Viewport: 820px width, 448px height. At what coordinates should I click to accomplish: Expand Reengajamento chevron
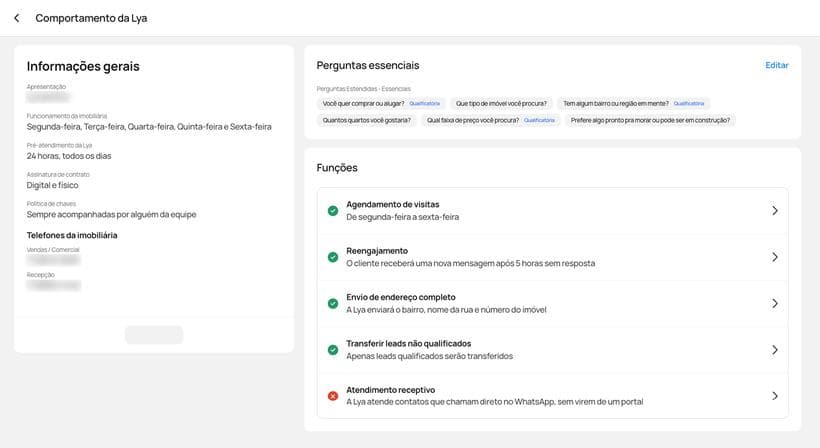click(775, 257)
